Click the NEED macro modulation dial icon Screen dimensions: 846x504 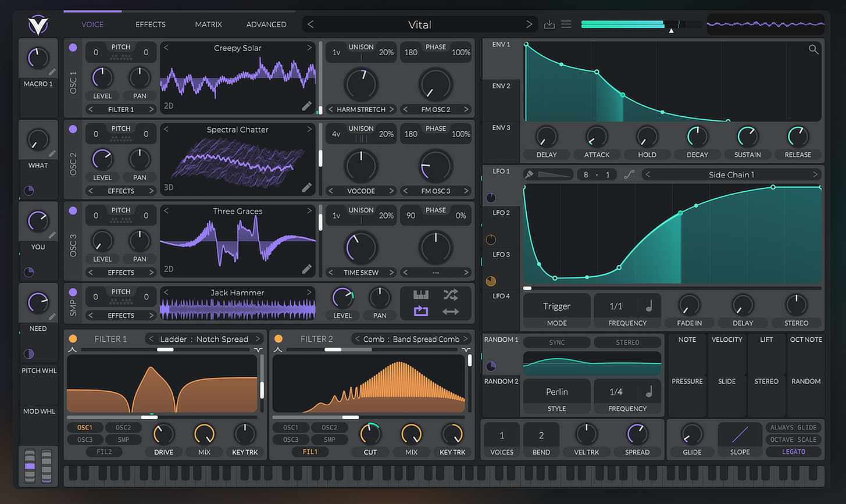(x=29, y=353)
